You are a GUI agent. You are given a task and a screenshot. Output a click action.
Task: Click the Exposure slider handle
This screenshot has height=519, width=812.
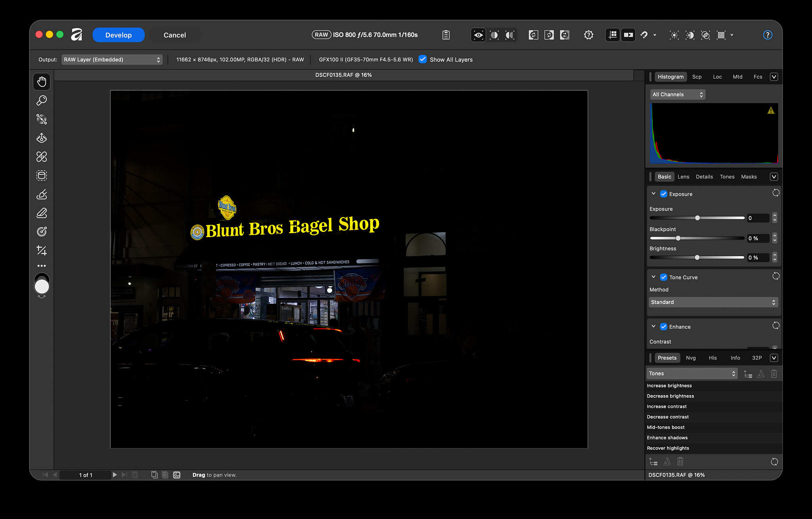pyautogui.click(x=697, y=218)
